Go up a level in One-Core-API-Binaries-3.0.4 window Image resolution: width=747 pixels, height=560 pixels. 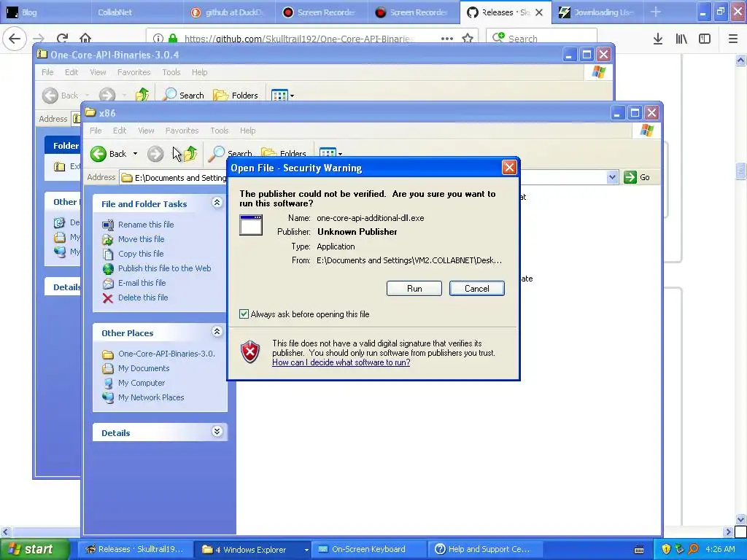click(142, 96)
